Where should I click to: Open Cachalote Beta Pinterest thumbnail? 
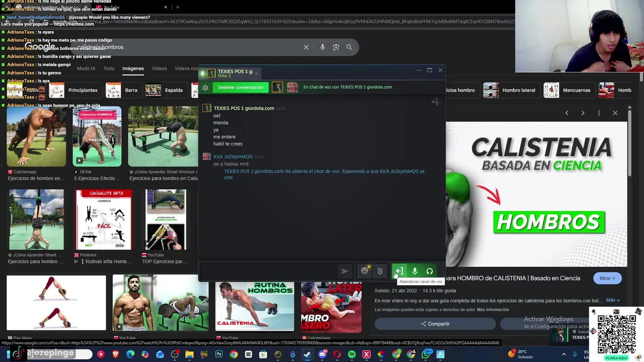(104, 220)
